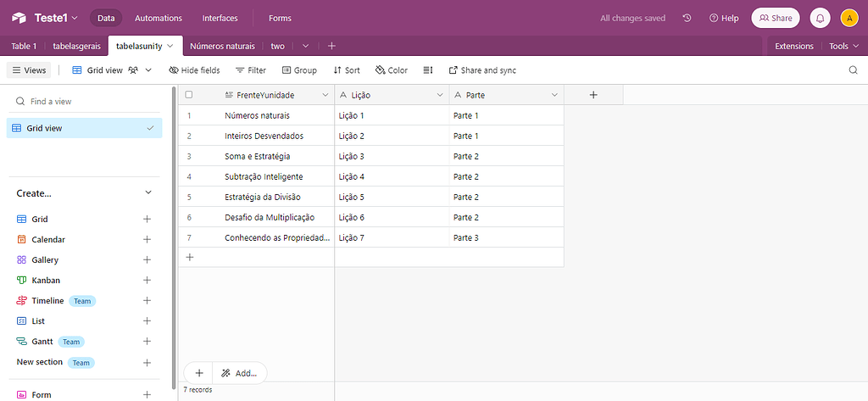Open the Interfaces tab
The image size is (868, 401).
[220, 18]
